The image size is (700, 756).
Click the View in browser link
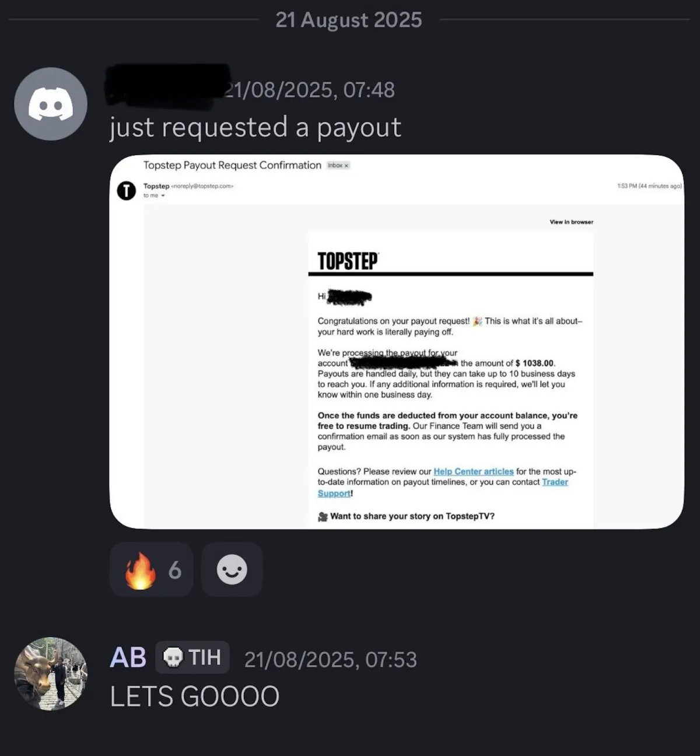[x=571, y=222]
